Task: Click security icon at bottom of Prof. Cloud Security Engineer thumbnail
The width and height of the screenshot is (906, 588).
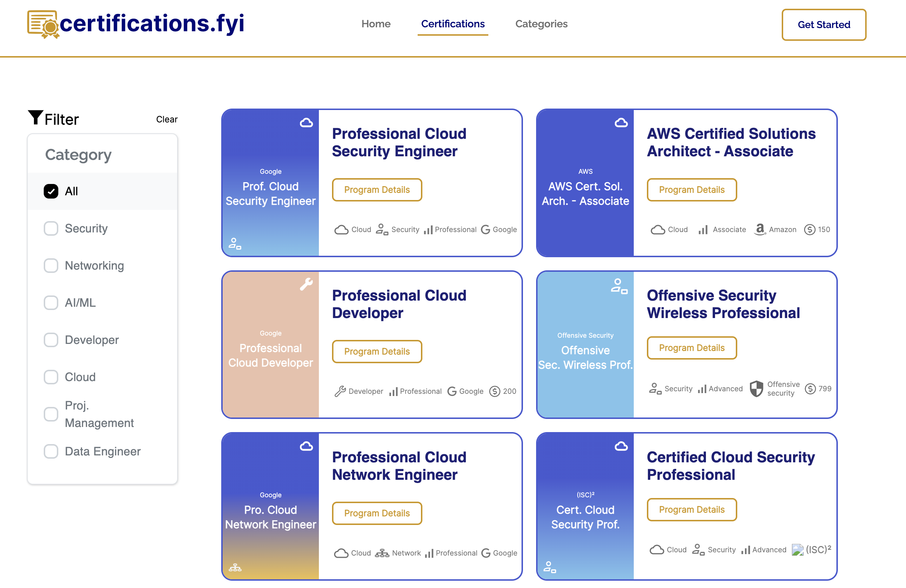Action: [235, 244]
